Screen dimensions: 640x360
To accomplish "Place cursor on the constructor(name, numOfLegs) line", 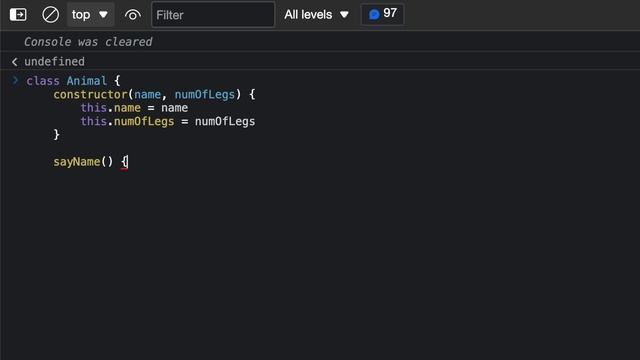I will (x=154, y=94).
